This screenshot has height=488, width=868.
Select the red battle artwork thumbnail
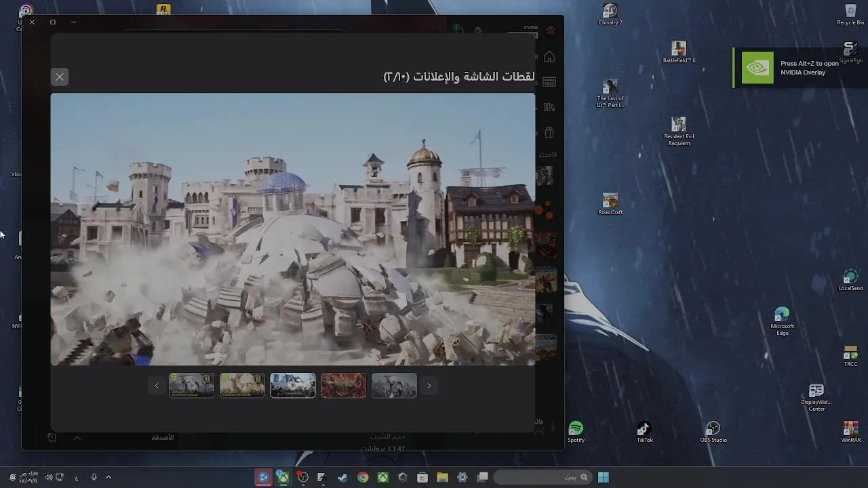pyautogui.click(x=343, y=386)
